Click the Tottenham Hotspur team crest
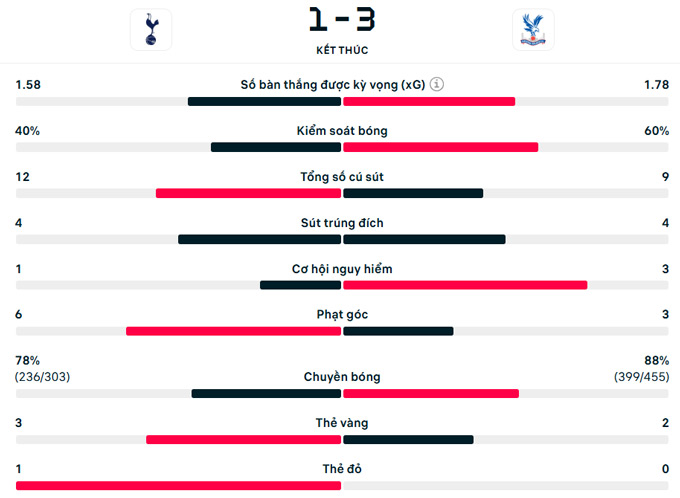Screen dimensions: 680x498 [x=151, y=30]
